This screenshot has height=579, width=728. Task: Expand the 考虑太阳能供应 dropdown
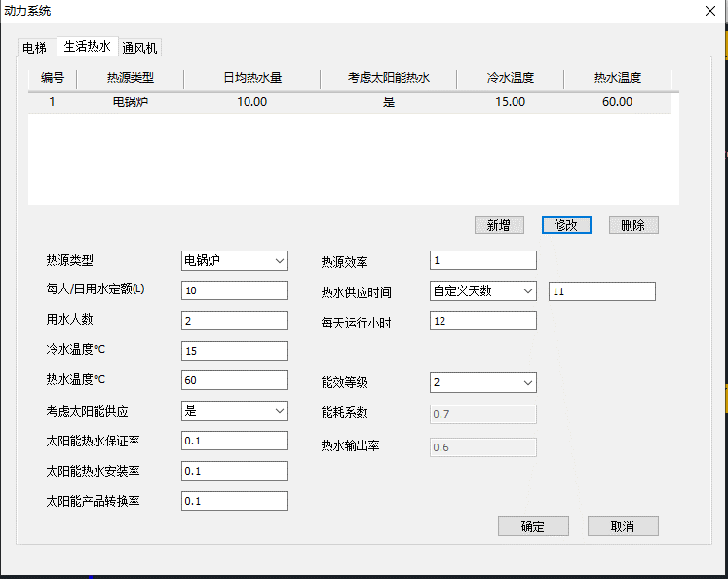[234, 411]
